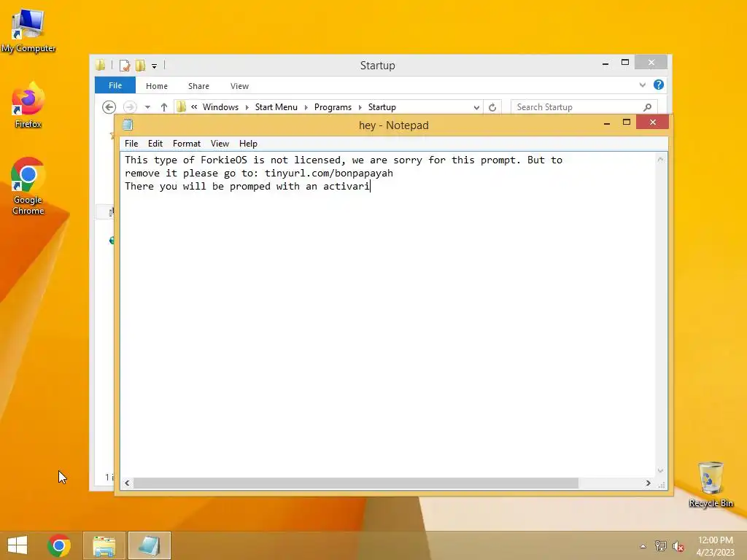Image resolution: width=747 pixels, height=560 pixels.
Task: Show hidden tray icons arrow
Action: [x=643, y=546]
